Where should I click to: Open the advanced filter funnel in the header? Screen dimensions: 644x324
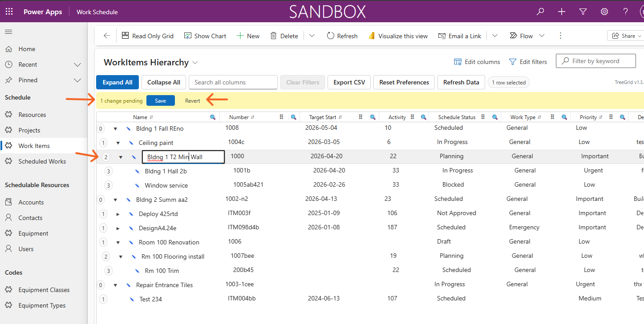pos(583,12)
